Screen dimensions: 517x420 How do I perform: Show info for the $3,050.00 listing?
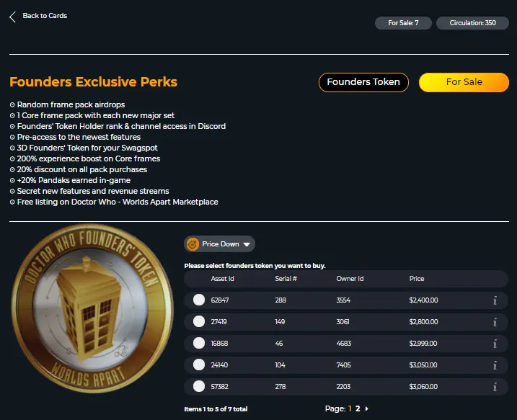(x=495, y=365)
